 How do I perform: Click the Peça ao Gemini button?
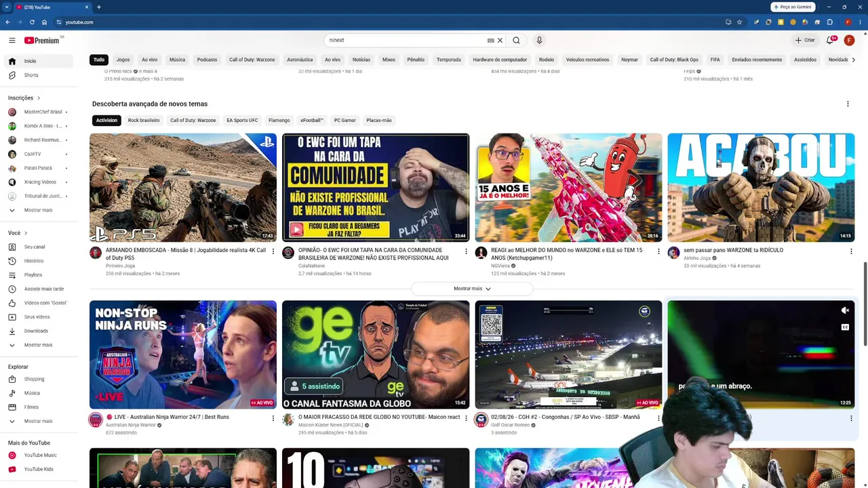click(x=793, y=7)
